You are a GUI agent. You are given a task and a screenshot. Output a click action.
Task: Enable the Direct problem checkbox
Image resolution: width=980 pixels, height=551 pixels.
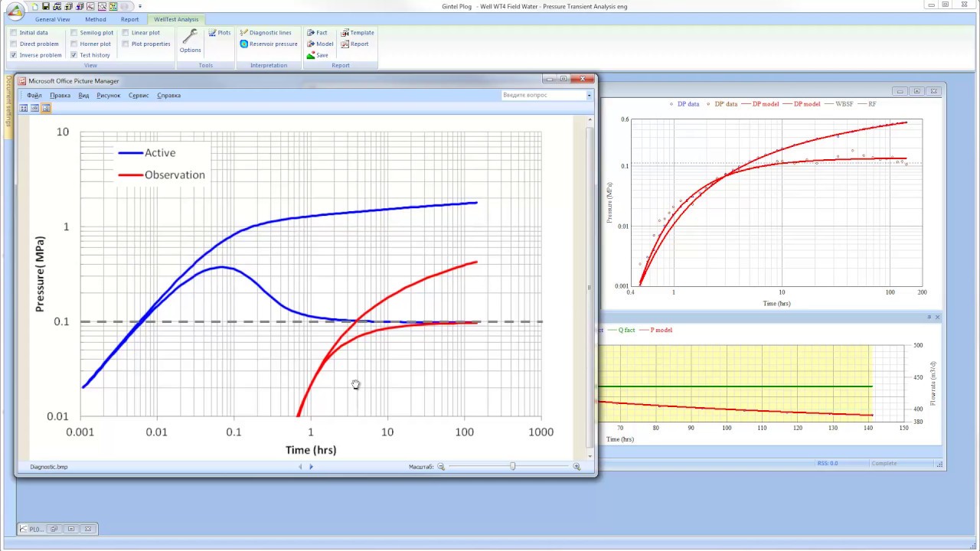[14, 44]
